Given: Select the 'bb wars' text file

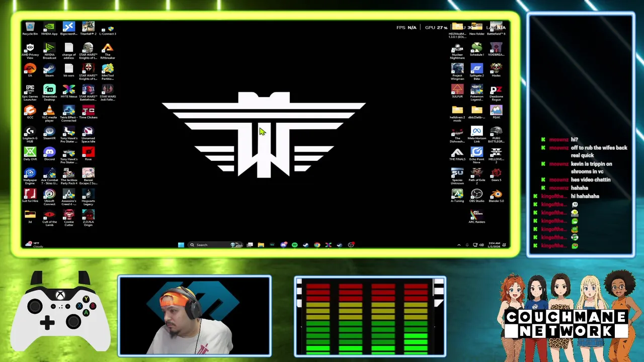Looking at the screenshot, I should pos(69,70).
